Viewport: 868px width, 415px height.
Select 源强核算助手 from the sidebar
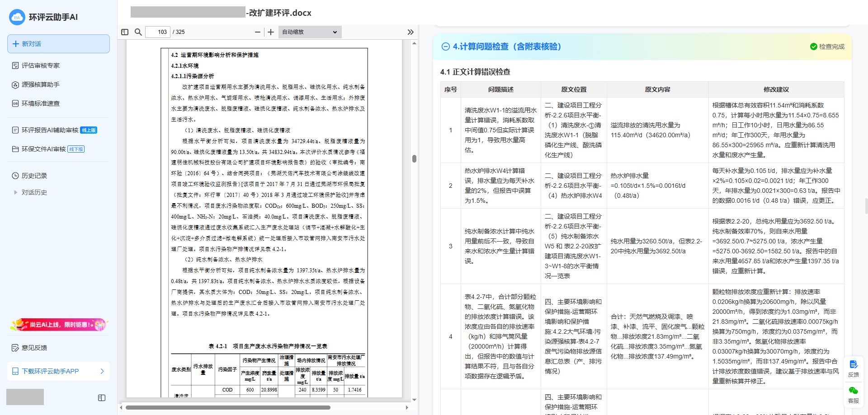coord(41,84)
